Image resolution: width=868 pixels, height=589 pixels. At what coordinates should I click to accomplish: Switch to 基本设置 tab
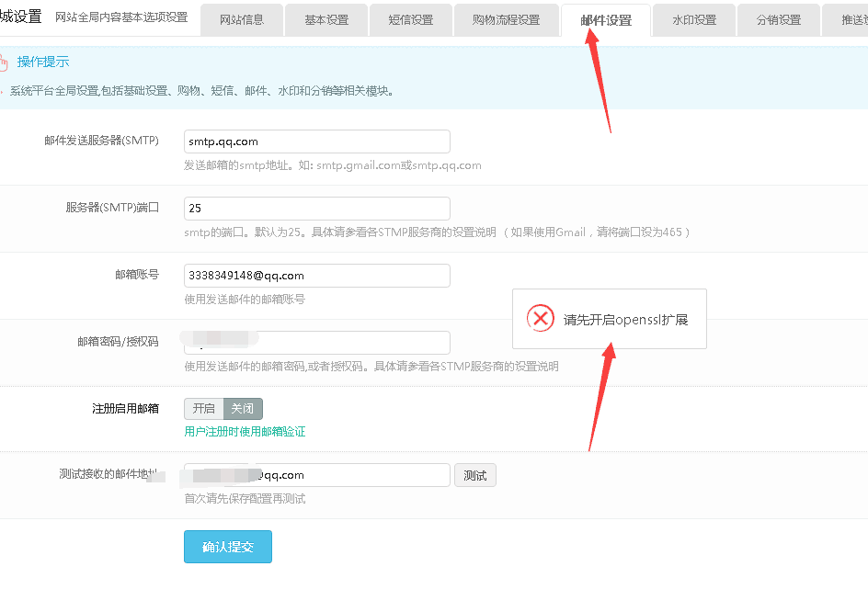326,20
